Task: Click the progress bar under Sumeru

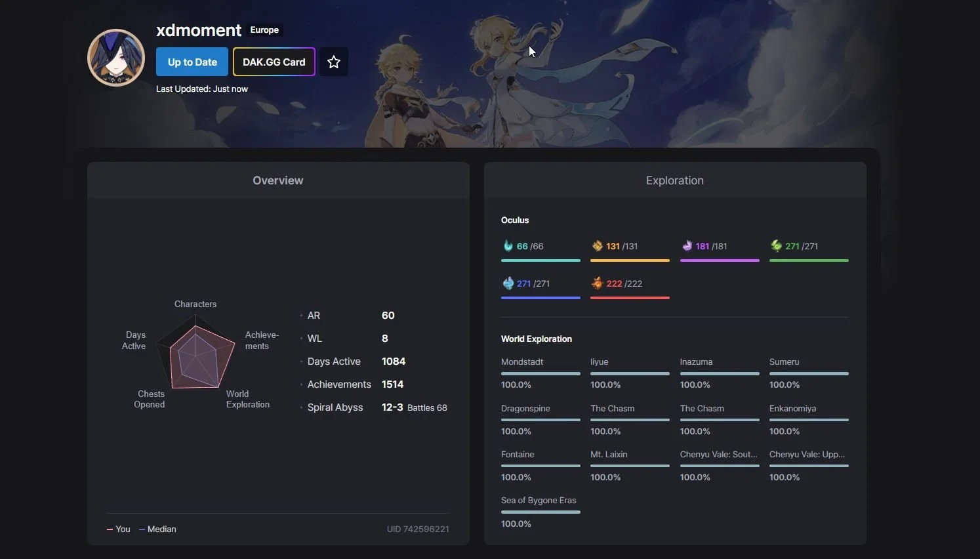Action: [809, 373]
